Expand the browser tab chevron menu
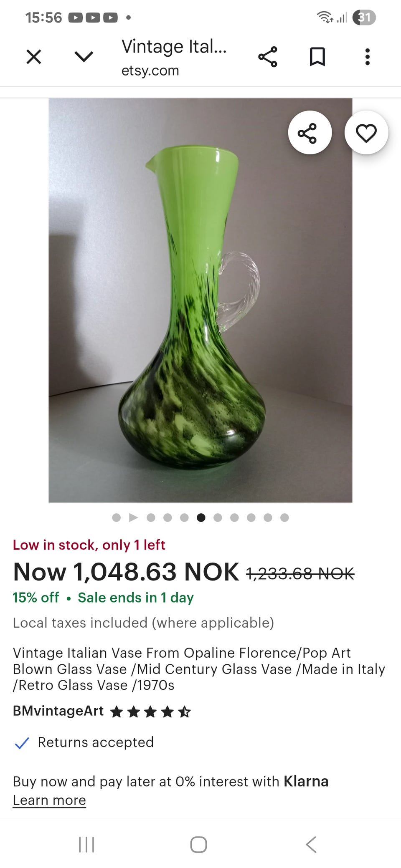This screenshot has width=401, height=868. (x=84, y=57)
